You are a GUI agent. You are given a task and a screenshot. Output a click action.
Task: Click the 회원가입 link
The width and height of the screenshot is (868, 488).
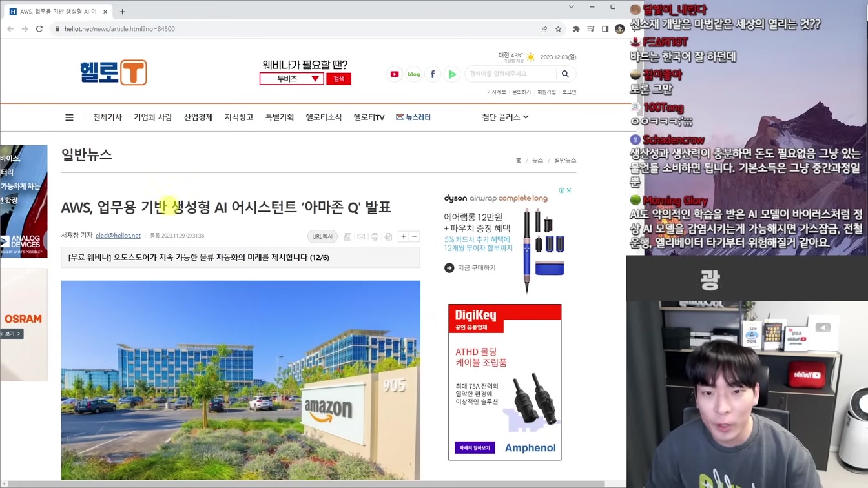pyautogui.click(x=546, y=92)
